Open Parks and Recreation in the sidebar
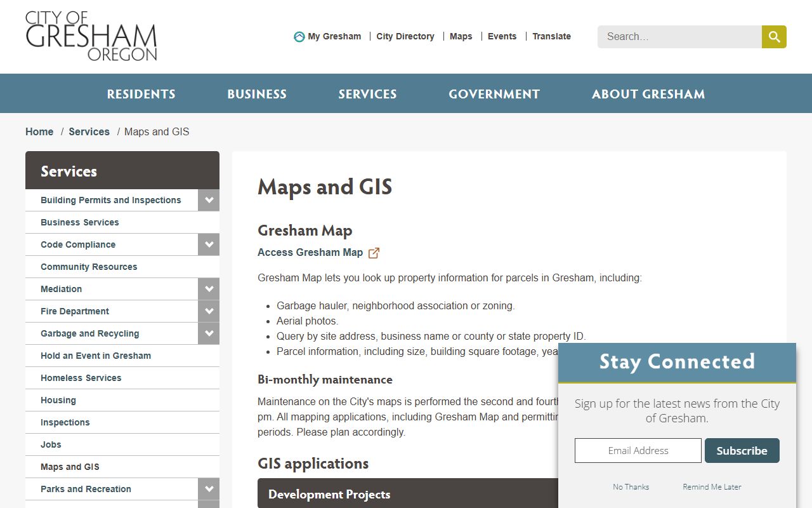The height and width of the screenshot is (508, 812). 86,489
